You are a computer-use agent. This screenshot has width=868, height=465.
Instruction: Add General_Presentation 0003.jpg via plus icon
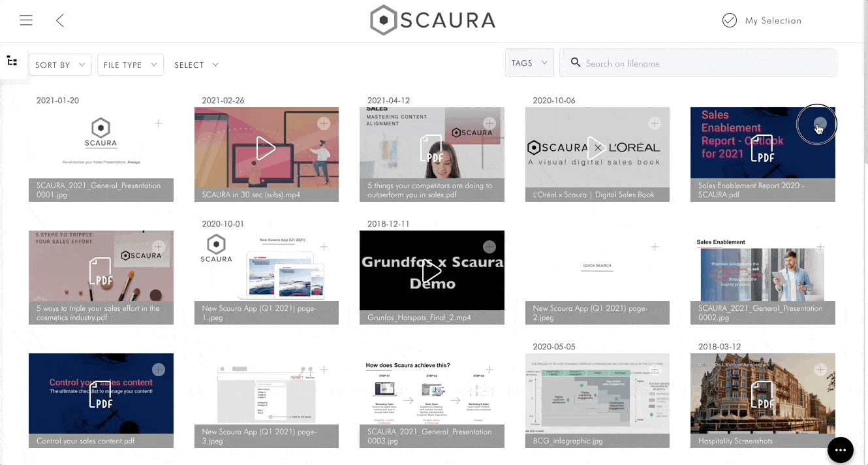coord(489,370)
